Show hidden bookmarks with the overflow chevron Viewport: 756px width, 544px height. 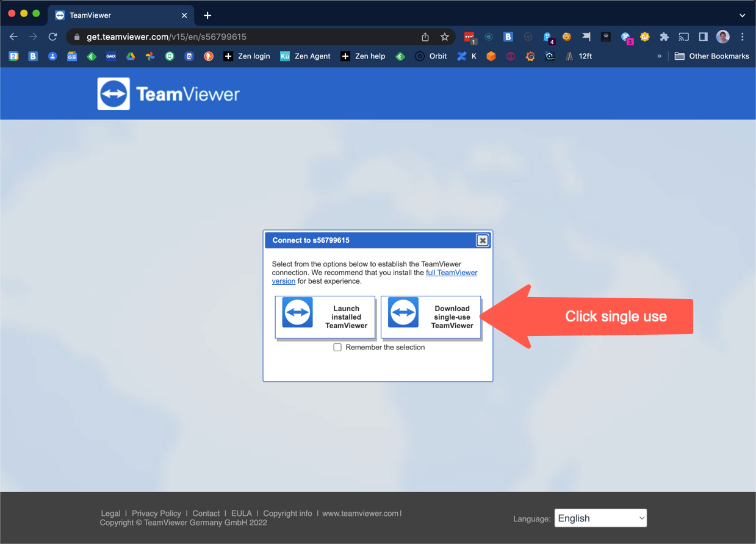tap(659, 56)
